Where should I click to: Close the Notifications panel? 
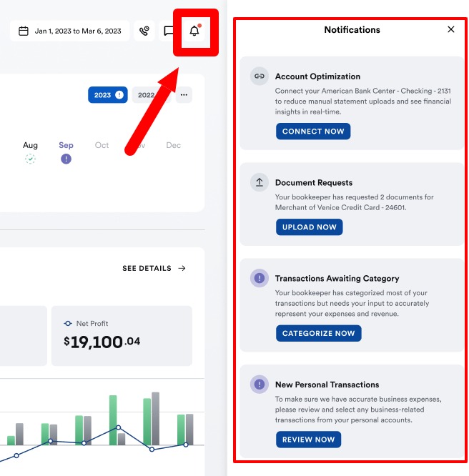click(451, 29)
